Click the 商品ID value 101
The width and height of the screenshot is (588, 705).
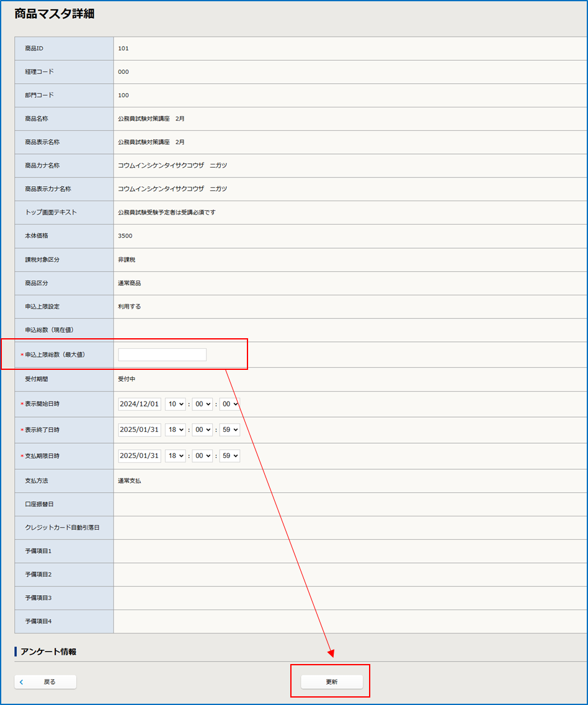[x=123, y=48]
